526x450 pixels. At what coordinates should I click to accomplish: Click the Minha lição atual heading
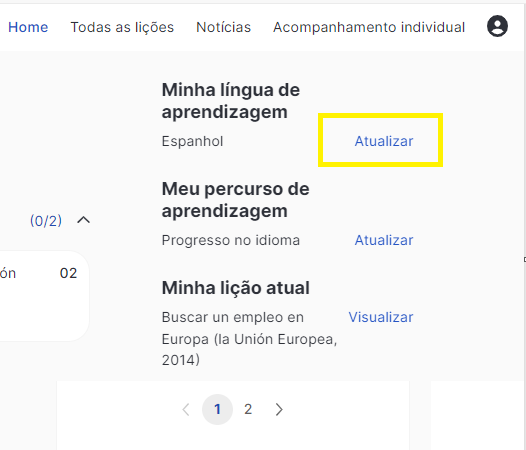(235, 288)
